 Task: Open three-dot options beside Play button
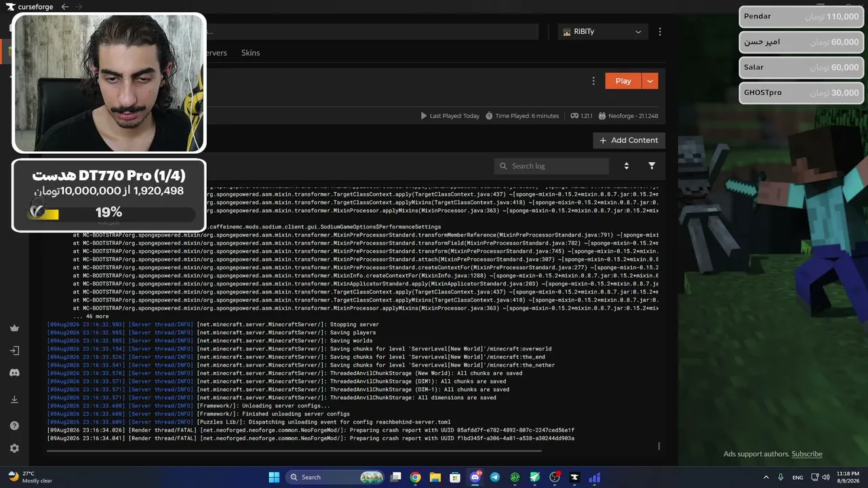(593, 81)
